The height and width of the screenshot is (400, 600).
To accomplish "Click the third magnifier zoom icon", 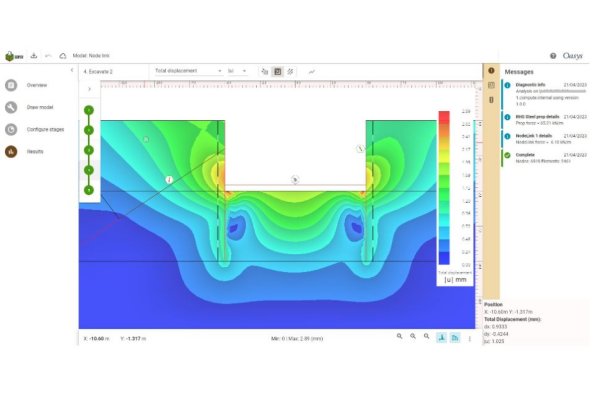I will click(426, 336).
